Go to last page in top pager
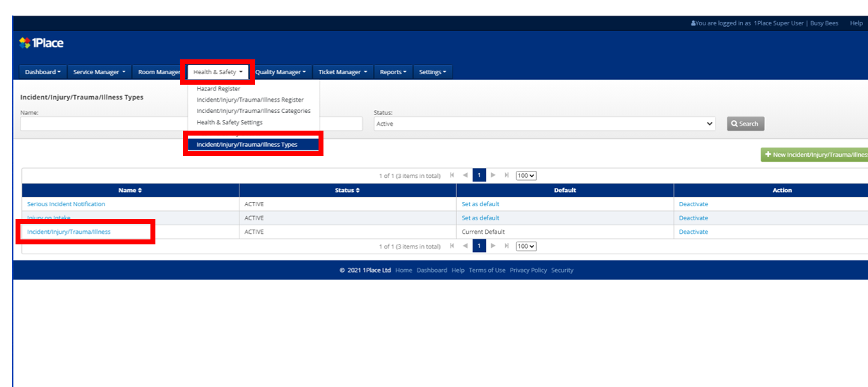The width and height of the screenshot is (868, 387). 507,175
